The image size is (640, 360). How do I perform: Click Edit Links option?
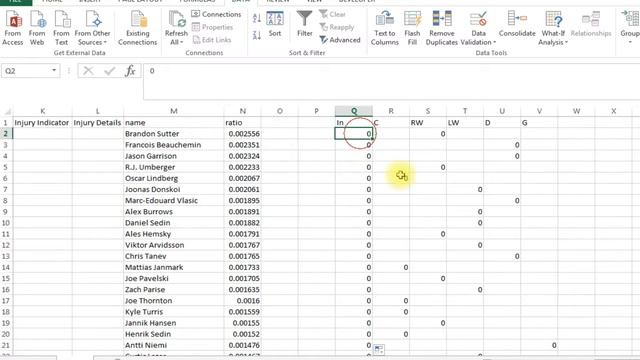tap(211, 40)
